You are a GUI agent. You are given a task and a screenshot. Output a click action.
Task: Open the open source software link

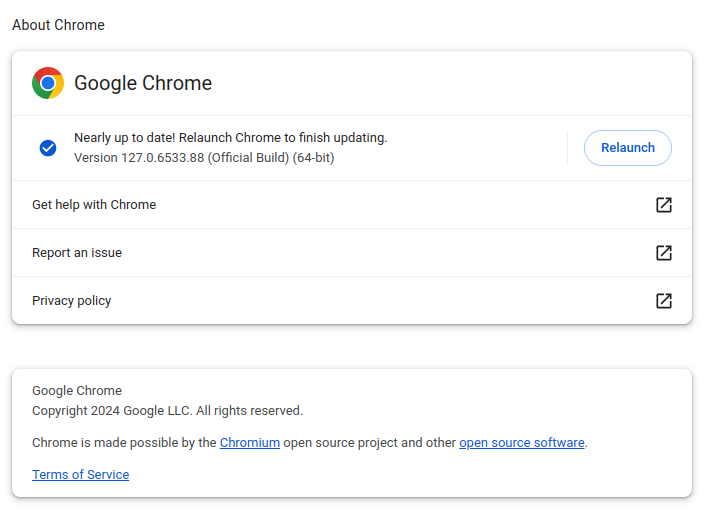click(521, 443)
